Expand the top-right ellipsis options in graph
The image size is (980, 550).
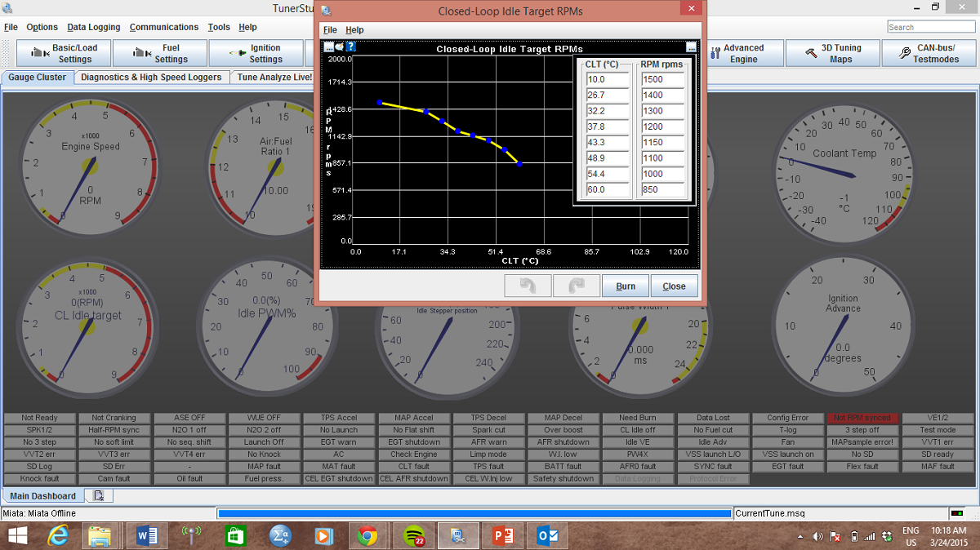pos(691,47)
